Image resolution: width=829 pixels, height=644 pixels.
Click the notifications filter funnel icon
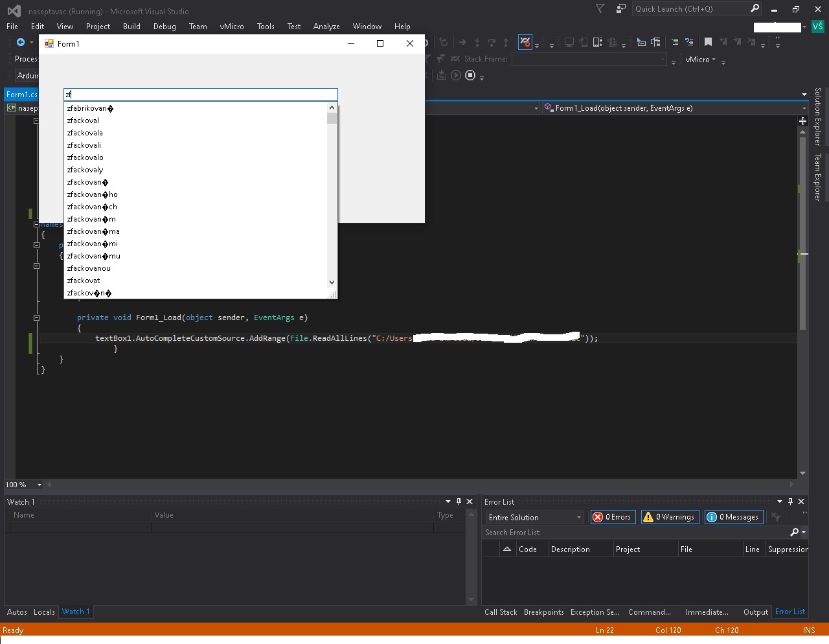coord(600,8)
